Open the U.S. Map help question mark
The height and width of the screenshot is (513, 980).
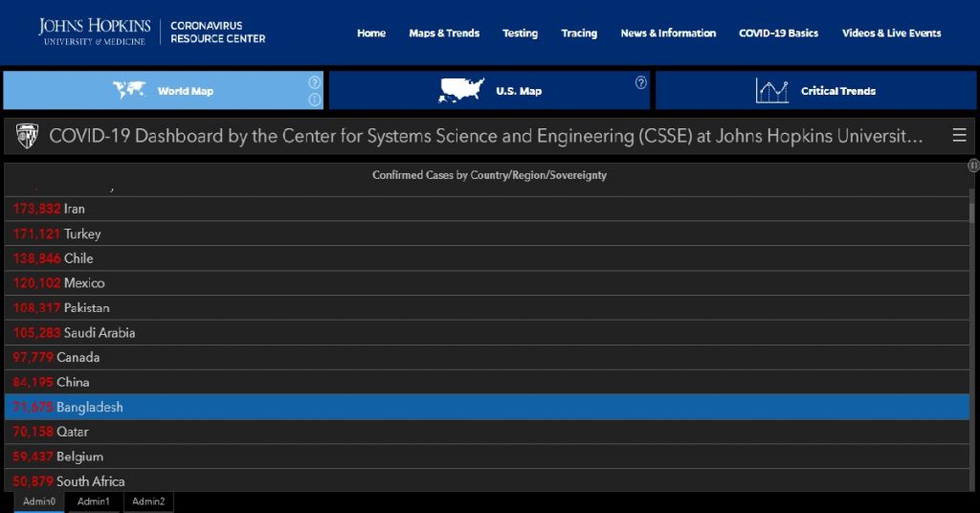(x=640, y=82)
